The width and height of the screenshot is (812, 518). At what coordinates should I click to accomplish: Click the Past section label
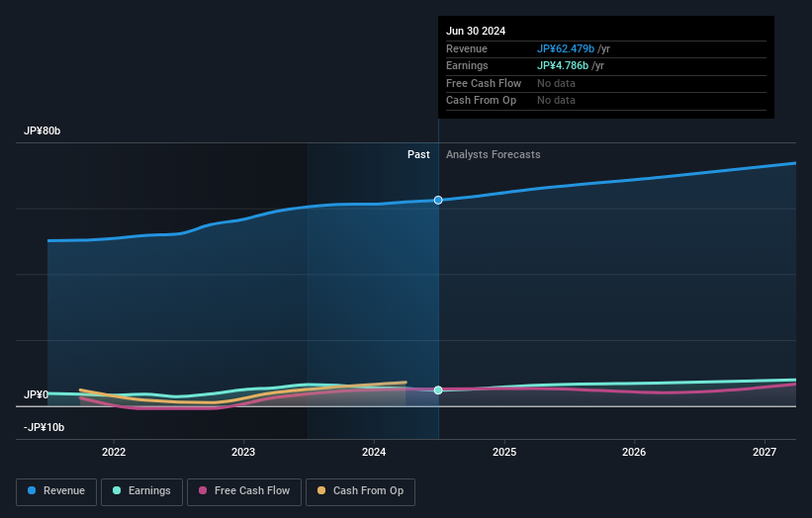pos(418,155)
